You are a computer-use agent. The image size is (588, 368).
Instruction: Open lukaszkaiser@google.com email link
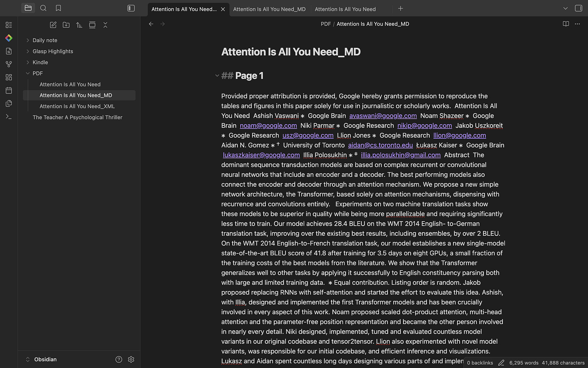[x=261, y=155]
